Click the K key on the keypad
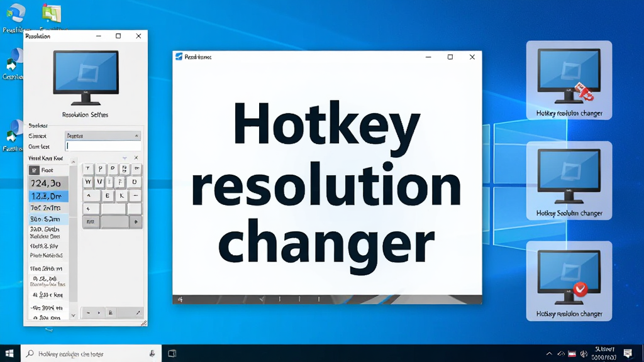644x362 pixels. [121, 196]
